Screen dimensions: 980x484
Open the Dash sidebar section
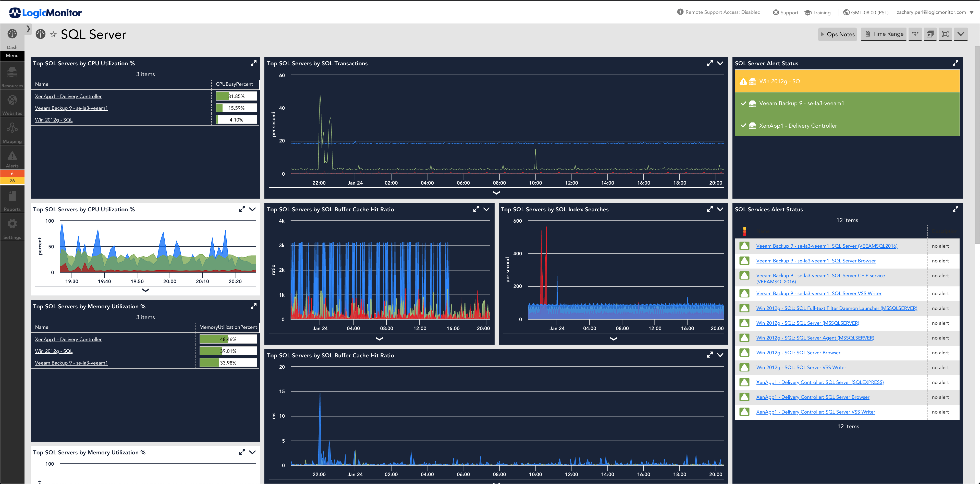12,38
